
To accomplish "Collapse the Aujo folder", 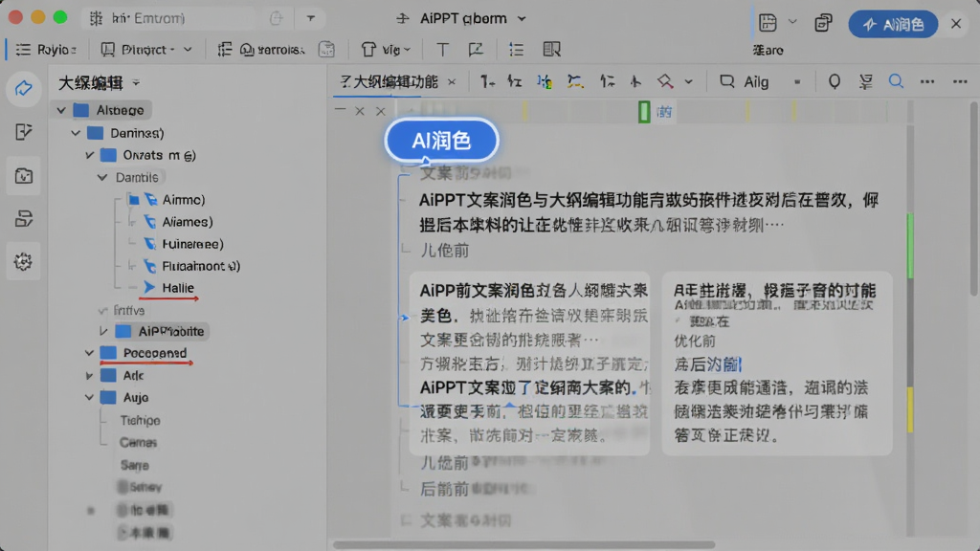I will point(89,397).
